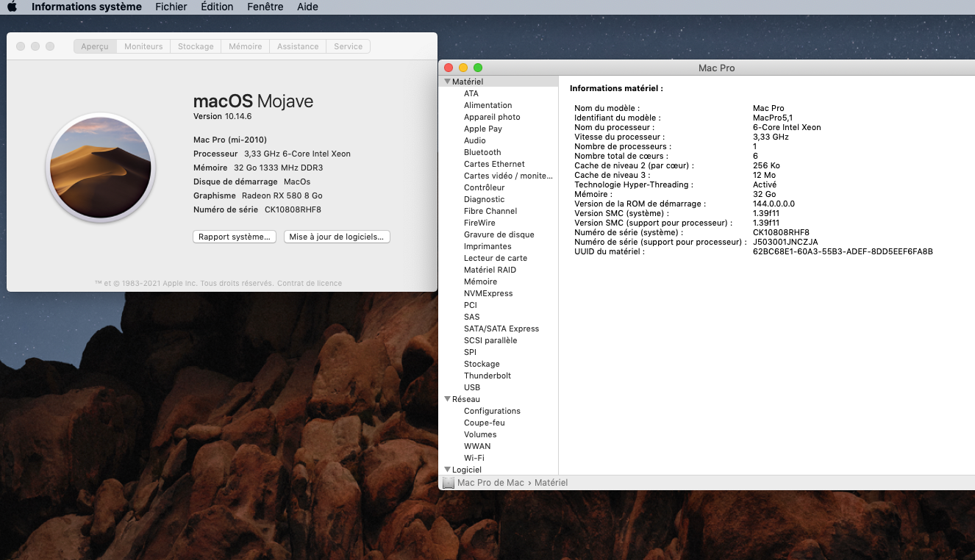The height and width of the screenshot is (560, 975).
Task: Select SPI in the sidebar
Action: pyautogui.click(x=471, y=352)
